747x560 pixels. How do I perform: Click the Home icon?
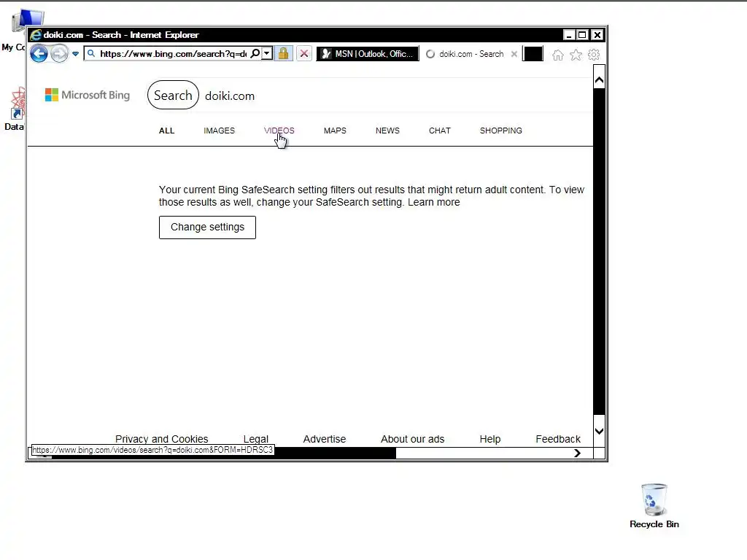pos(558,55)
